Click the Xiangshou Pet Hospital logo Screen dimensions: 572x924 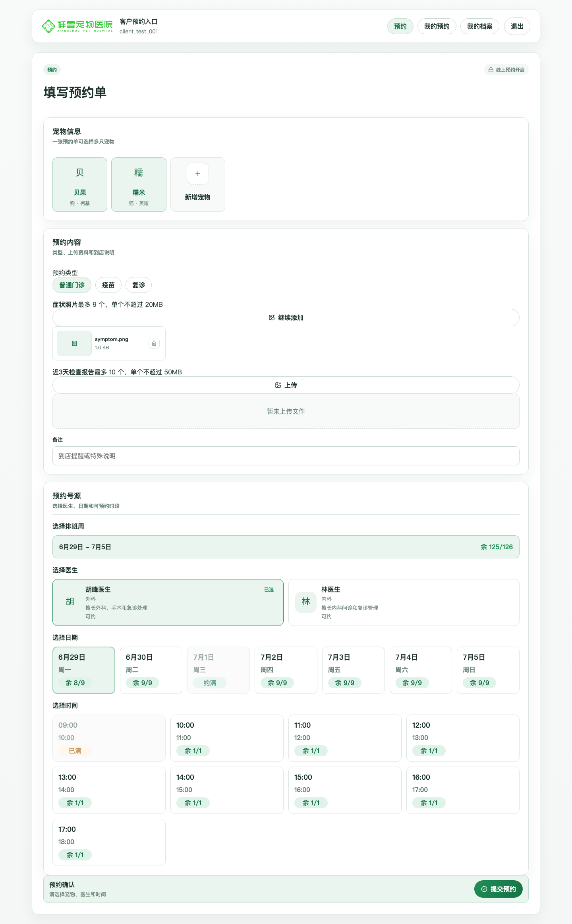tap(77, 26)
